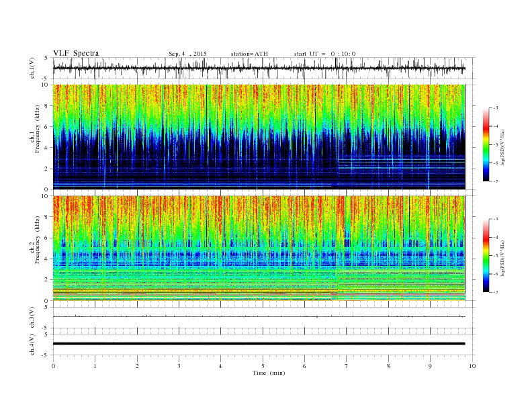Click the ch.2 PSD color scale bar
The image size is (532, 411).
coord(486,256)
